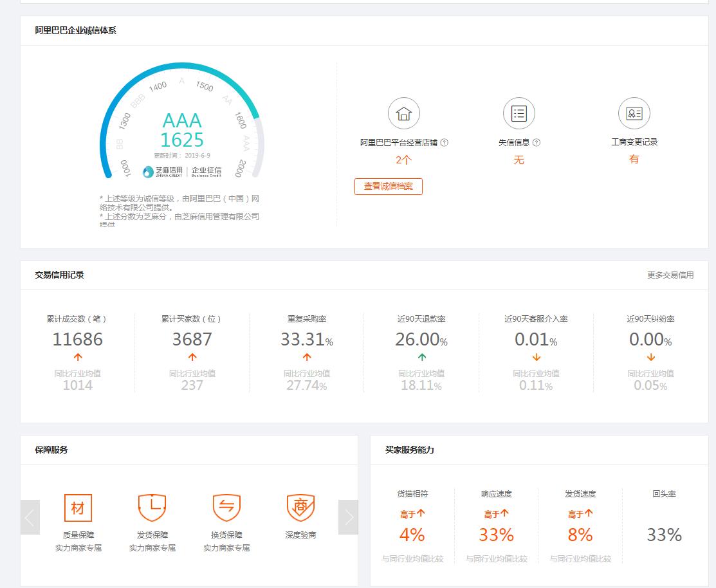Open 更多交易信用 link

[670, 275]
